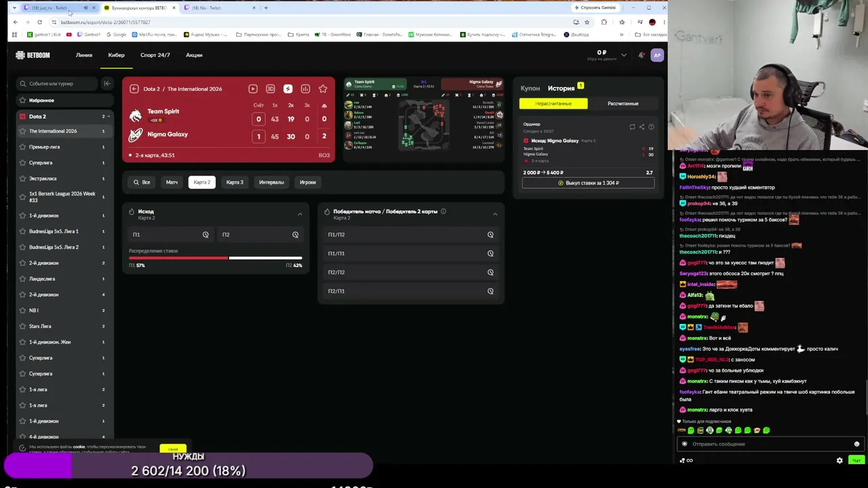
Task: Click the odds icon in the П1/П1 row
Action: tap(490, 253)
